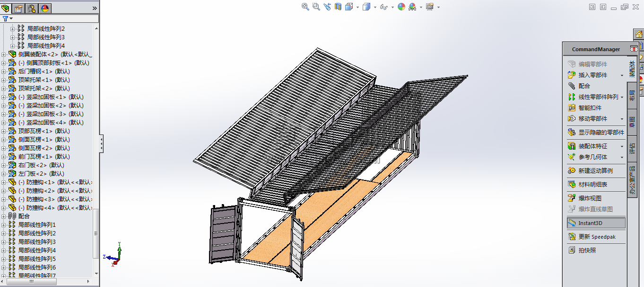Click the filter funnel icon in feature tree
Viewport: 644px width, 287px height.
point(6,18)
